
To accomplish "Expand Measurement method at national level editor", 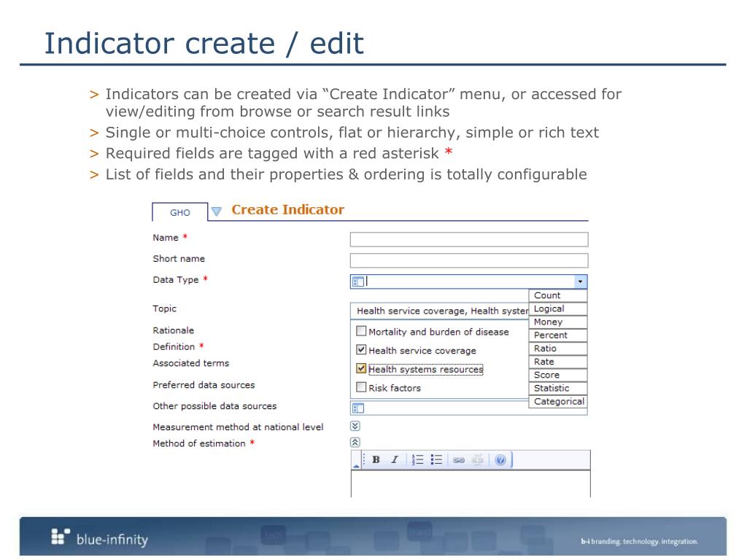I will 355,426.
